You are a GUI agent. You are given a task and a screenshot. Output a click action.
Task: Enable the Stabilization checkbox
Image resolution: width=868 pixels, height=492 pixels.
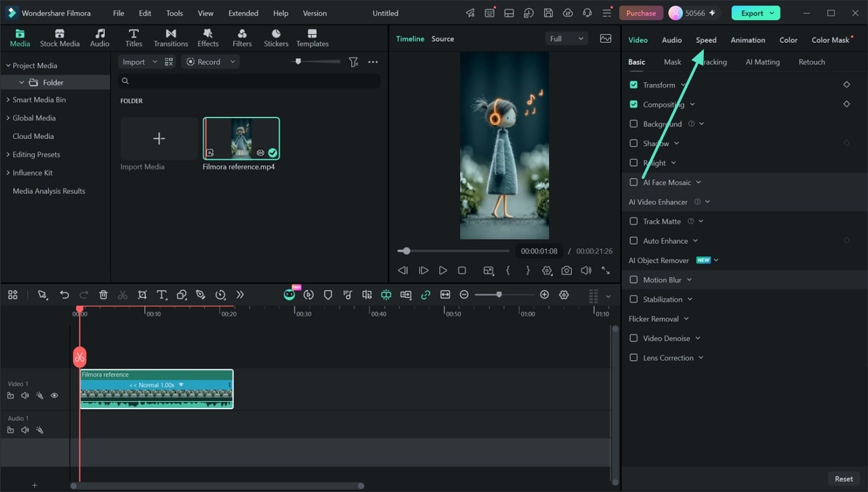(634, 299)
